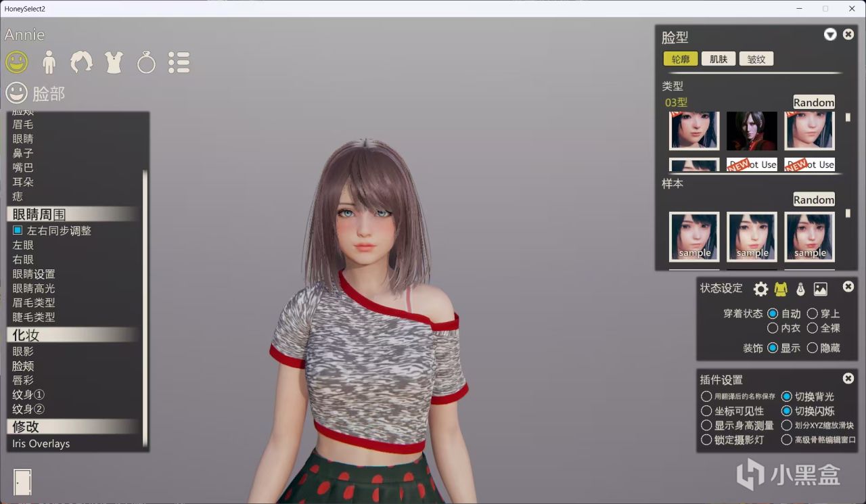Open the body editing category icon
The height and width of the screenshot is (504, 866).
pyautogui.click(x=49, y=62)
